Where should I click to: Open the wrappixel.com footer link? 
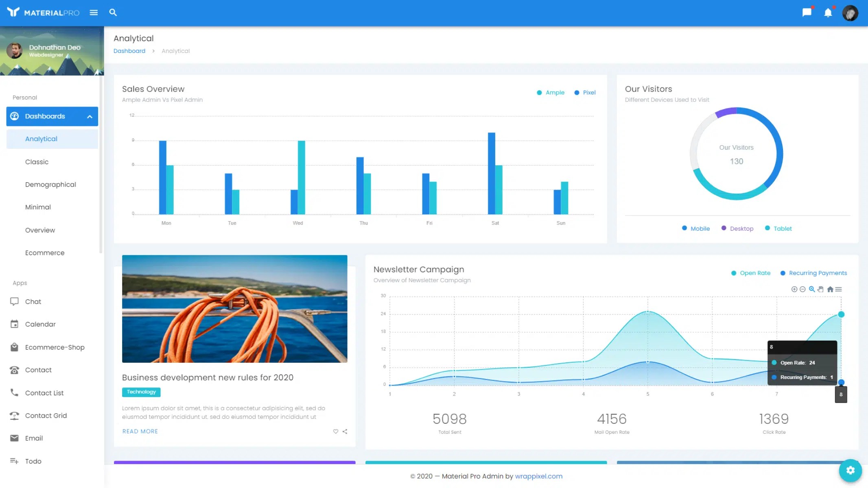coord(538,476)
